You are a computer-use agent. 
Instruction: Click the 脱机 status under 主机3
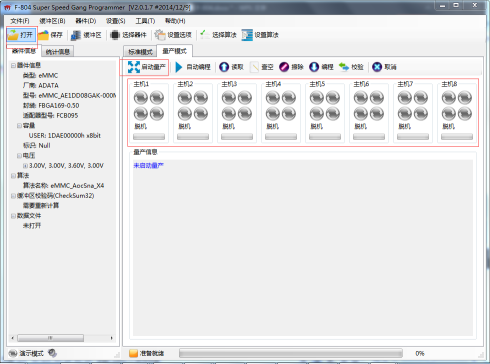point(229,126)
